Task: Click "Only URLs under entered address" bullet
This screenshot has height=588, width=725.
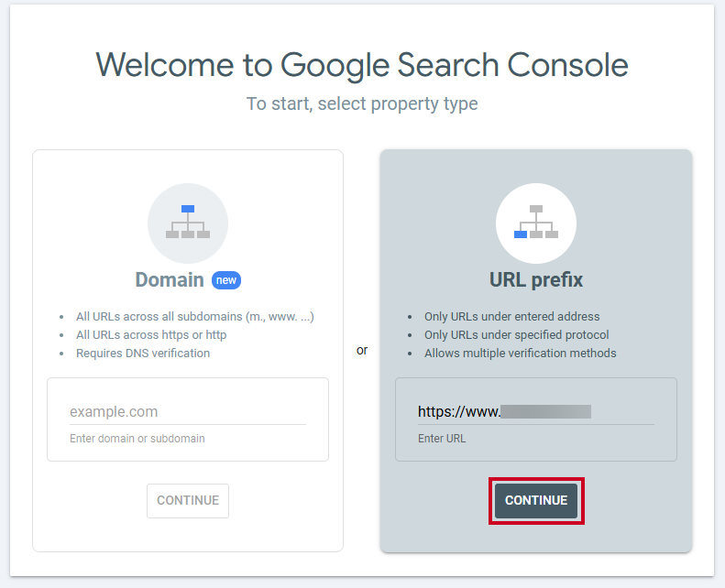Action: pyautogui.click(x=511, y=317)
